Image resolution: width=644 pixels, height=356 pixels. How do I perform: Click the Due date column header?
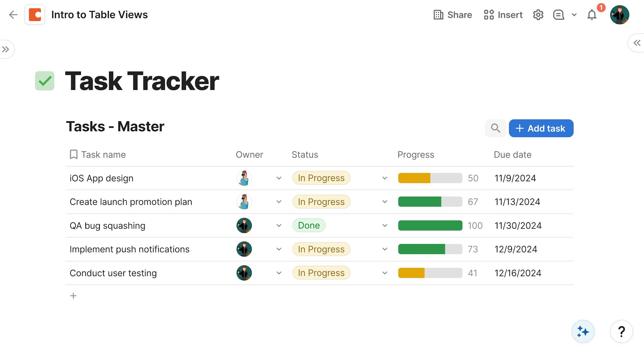click(x=513, y=155)
